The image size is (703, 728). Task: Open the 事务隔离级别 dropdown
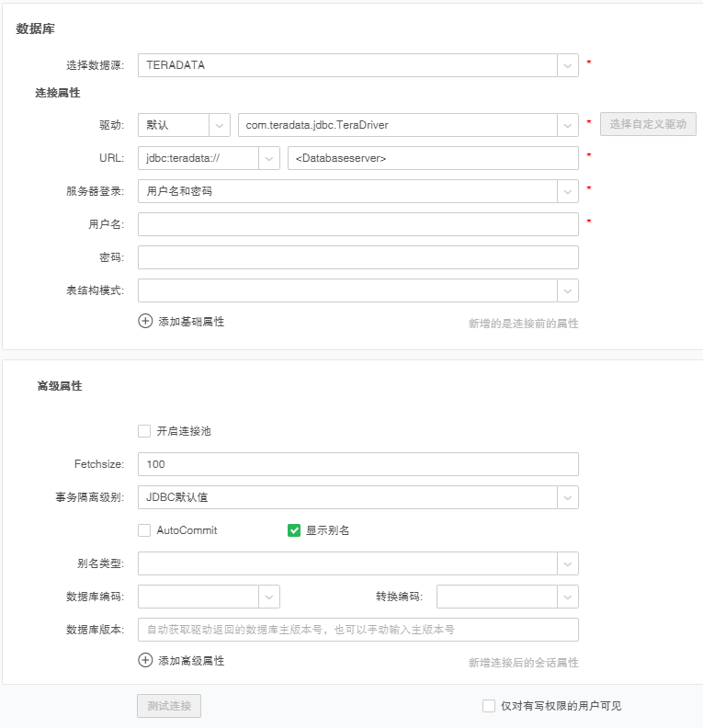click(x=567, y=497)
